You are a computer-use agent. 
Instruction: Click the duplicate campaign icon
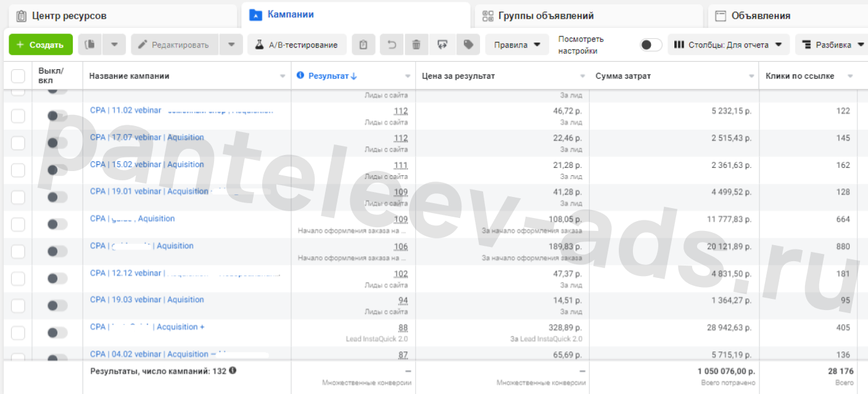click(90, 44)
